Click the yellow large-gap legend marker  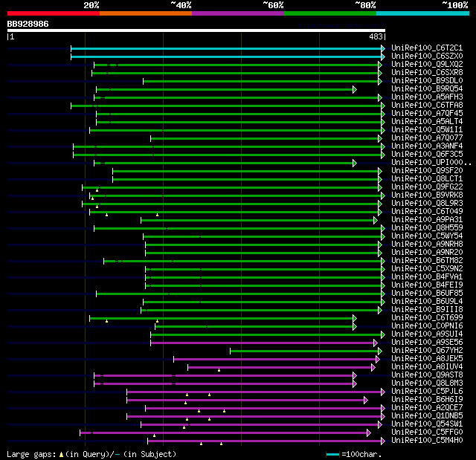click(x=61, y=454)
